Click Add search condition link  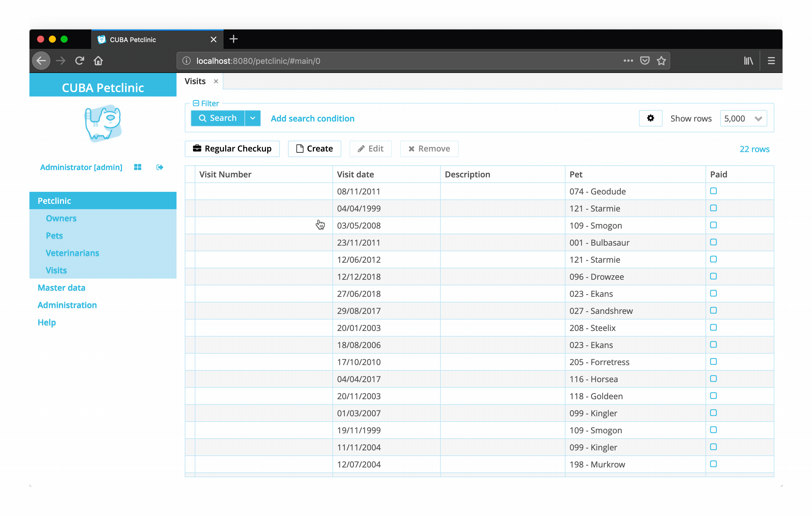click(312, 118)
